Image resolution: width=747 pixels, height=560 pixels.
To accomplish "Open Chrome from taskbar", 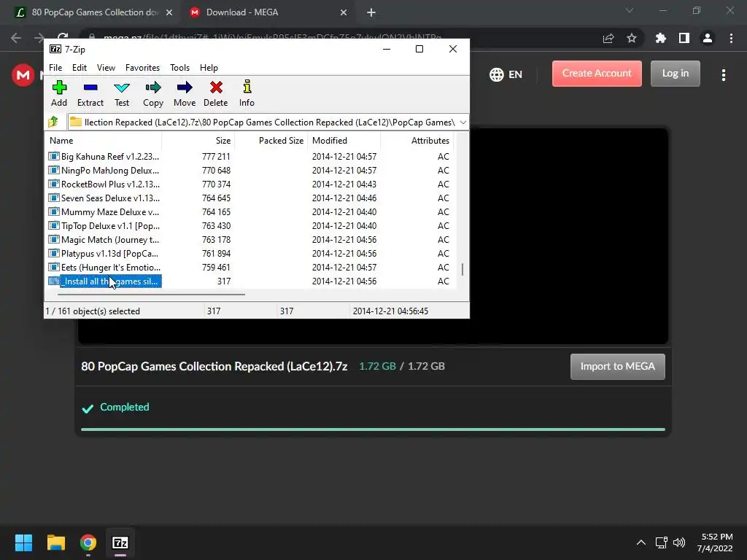I will pos(88,542).
